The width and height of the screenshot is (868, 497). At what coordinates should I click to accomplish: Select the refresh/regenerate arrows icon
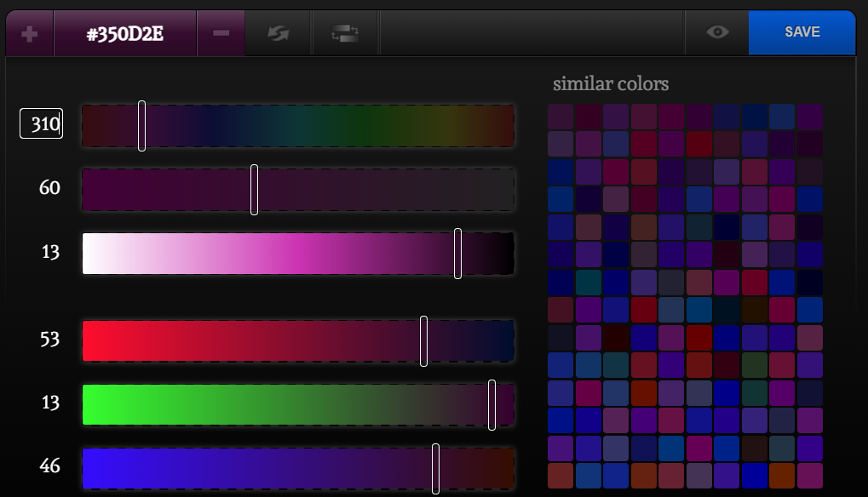coord(279,32)
